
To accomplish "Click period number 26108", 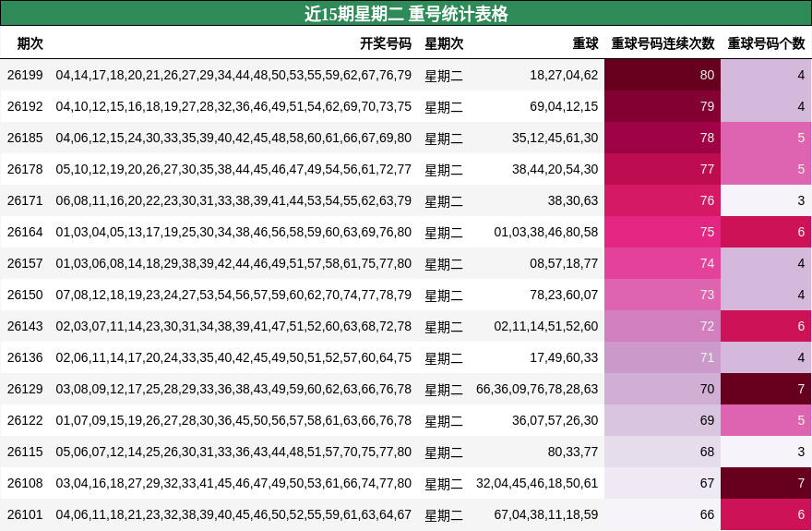I will tap(25, 483).
